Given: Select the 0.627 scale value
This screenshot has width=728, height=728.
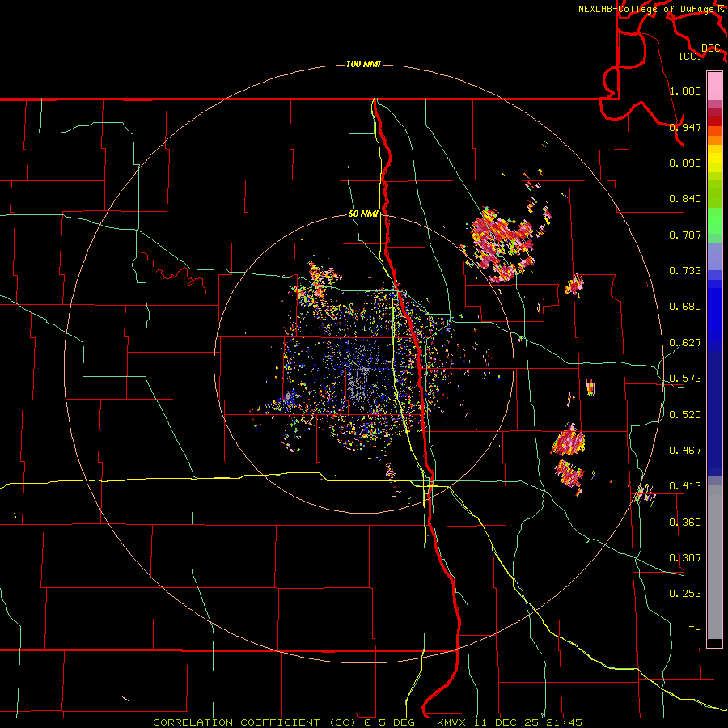Looking at the screenshot, I should [685, 343].
